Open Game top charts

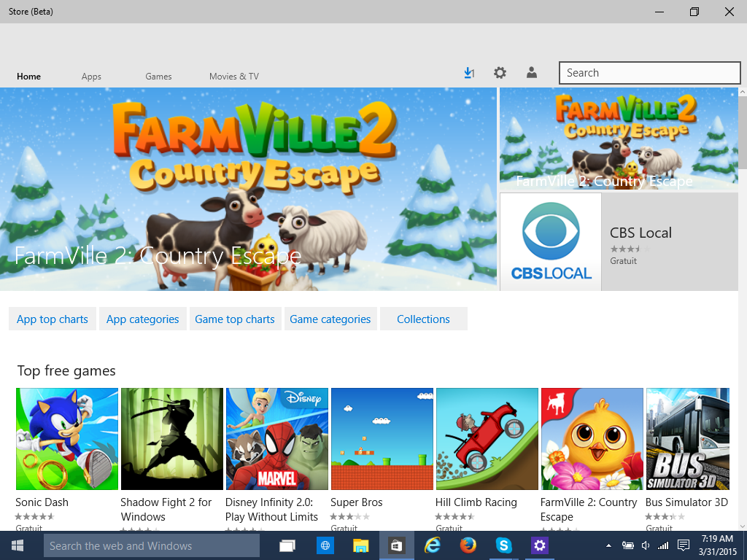[235, 319]
